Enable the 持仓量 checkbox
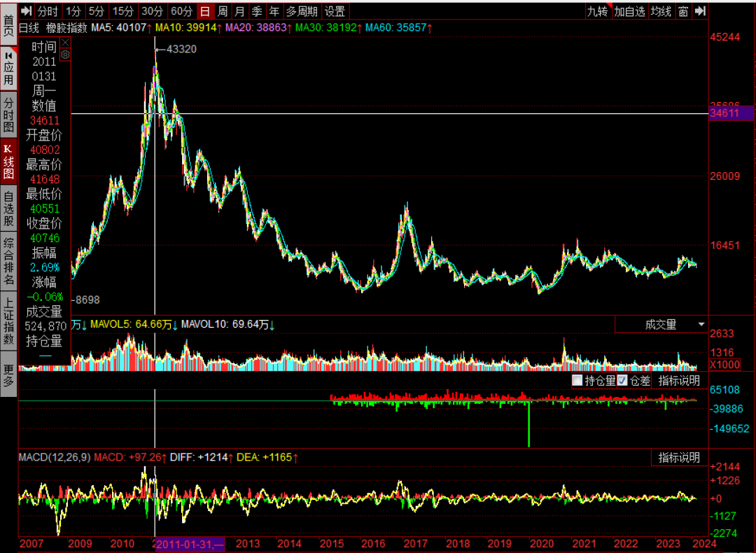This screenshot has height=553, width=756. click(x=577, y=381)
